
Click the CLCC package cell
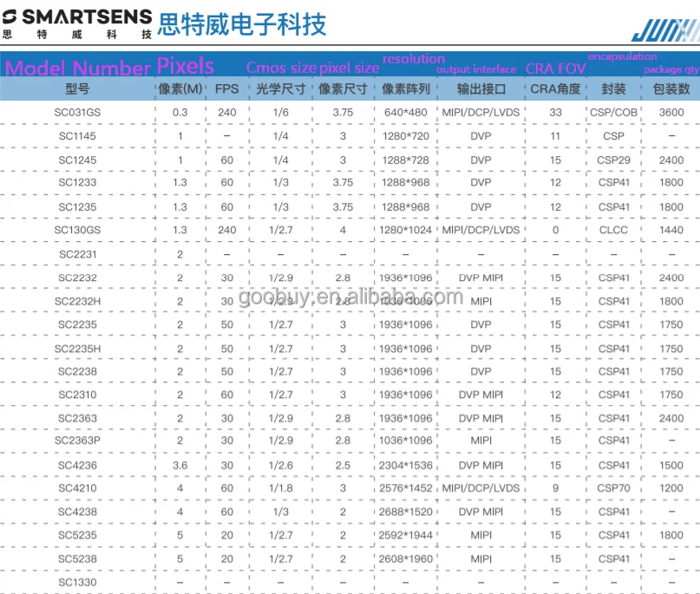(x=613, y=230)
